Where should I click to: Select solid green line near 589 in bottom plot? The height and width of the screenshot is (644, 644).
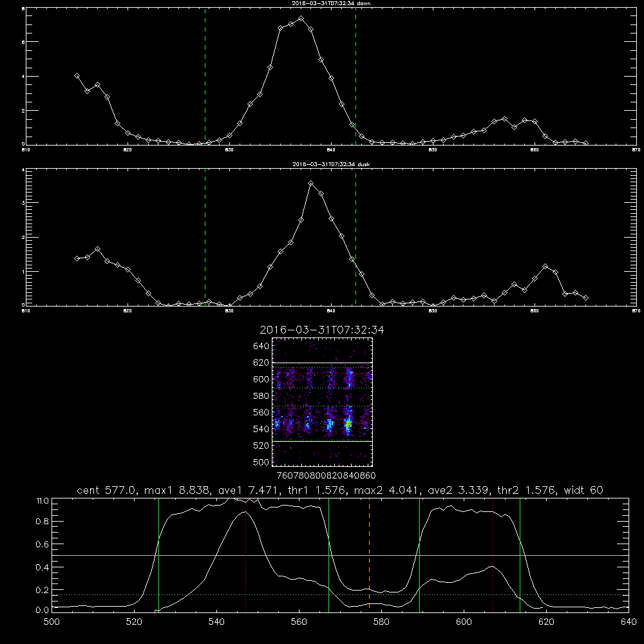click(x=419, y=554)
